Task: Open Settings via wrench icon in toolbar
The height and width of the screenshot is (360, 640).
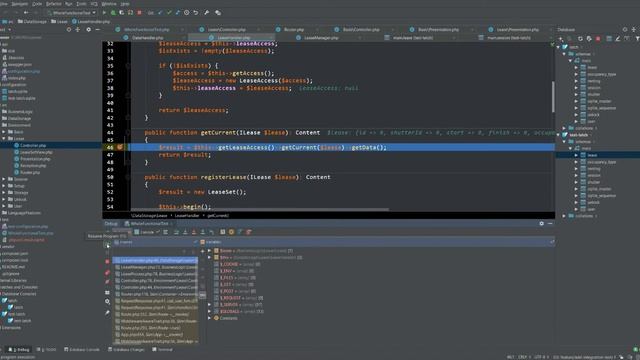Action: pos(207,13)
